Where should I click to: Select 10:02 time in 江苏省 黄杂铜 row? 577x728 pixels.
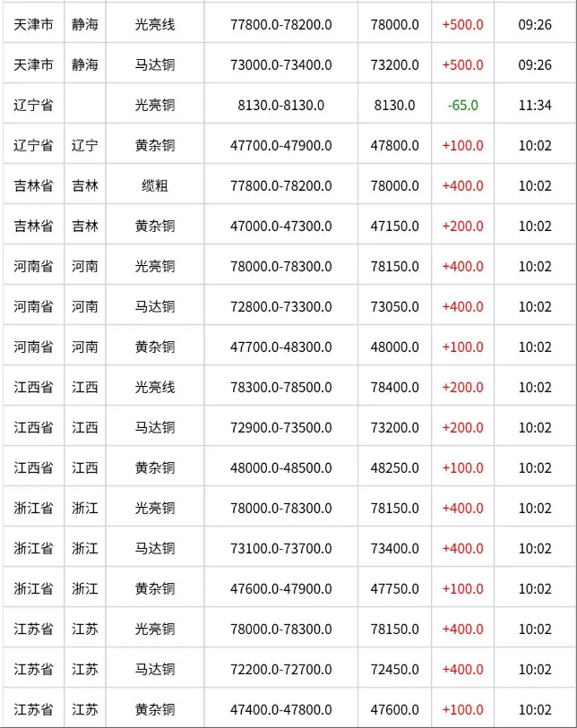535,710
